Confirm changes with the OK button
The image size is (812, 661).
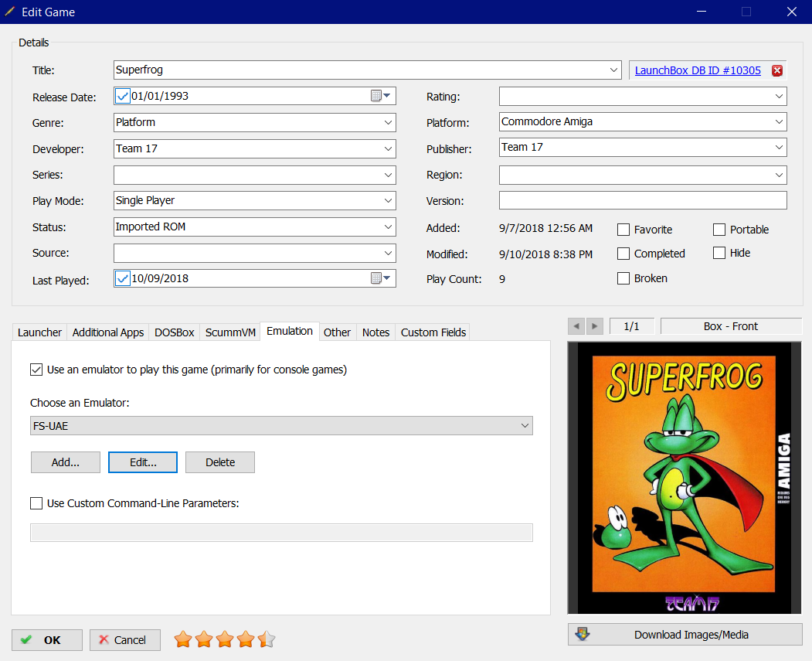coord(47,640)
